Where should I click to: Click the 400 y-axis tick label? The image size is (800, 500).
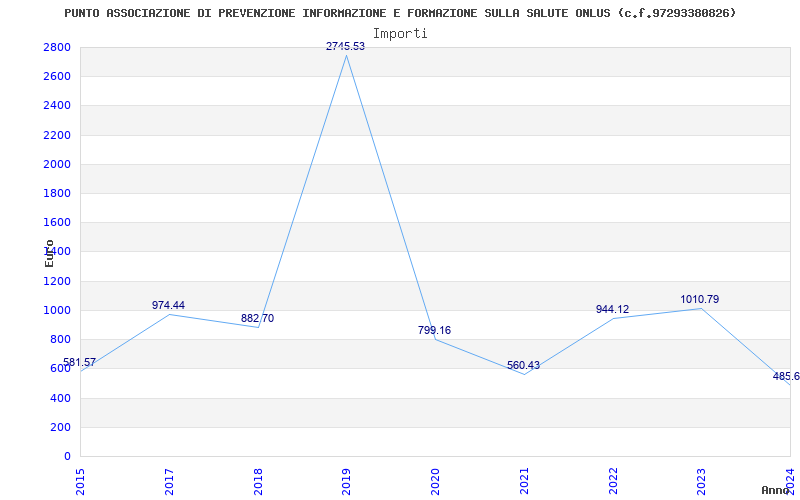tap(60, 398)
